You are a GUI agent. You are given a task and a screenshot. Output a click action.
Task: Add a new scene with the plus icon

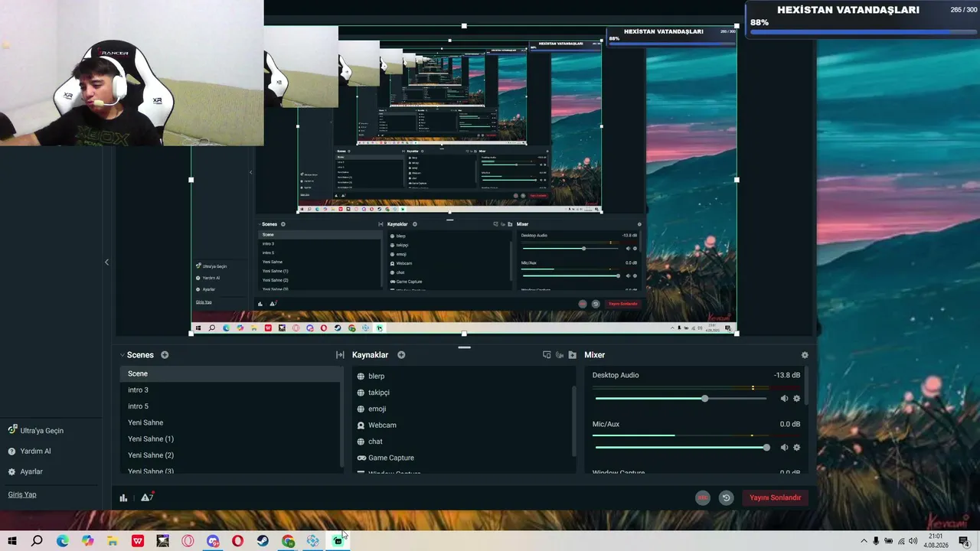[x=165, y=355]
